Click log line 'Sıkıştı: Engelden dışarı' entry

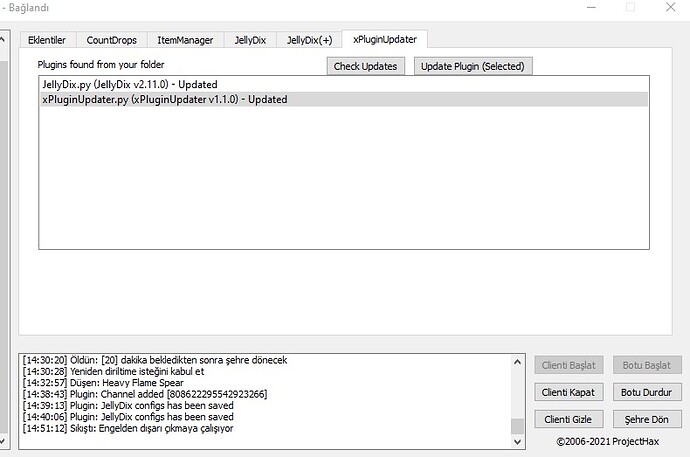(128, 428)
